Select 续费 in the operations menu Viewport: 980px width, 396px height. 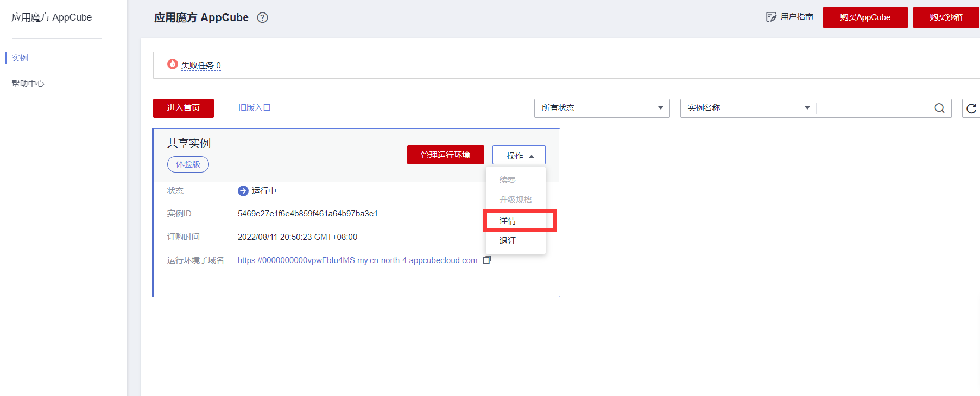(x=508, y=180)
